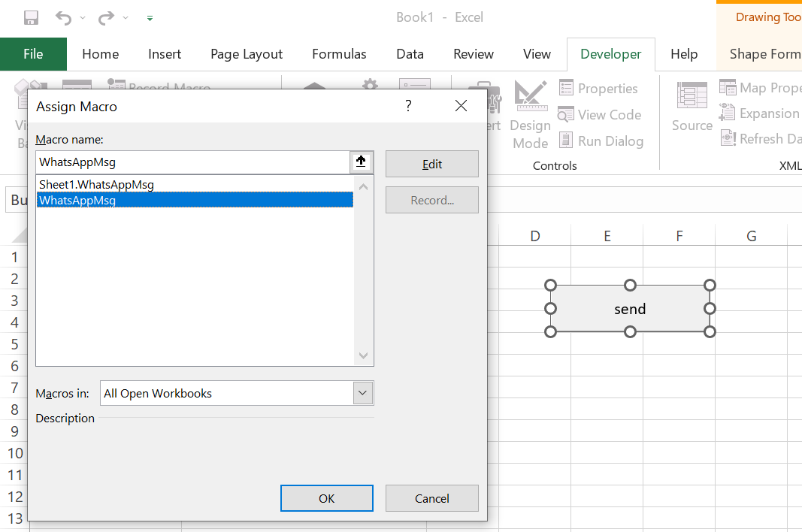Open the Help tab
Screen dimensions: 802x532
[x=684, y=54]
